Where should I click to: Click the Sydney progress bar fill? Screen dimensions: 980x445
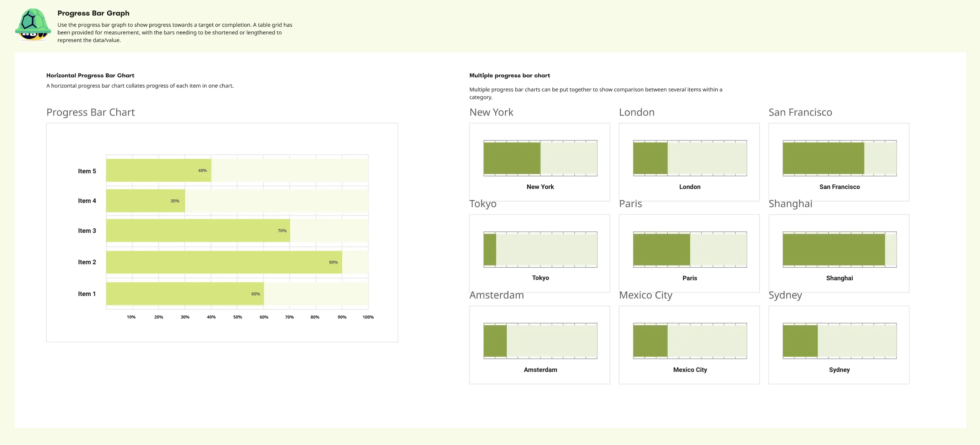click(x=800, y=341)
